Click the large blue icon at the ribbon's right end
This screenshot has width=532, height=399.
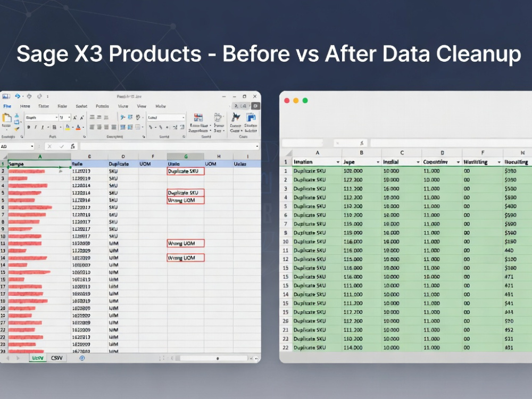pos(251,118)
